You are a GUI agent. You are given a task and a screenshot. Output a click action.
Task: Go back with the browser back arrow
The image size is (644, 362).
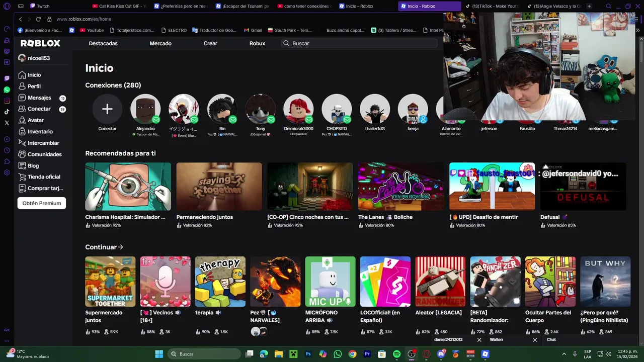coord(20,19)
